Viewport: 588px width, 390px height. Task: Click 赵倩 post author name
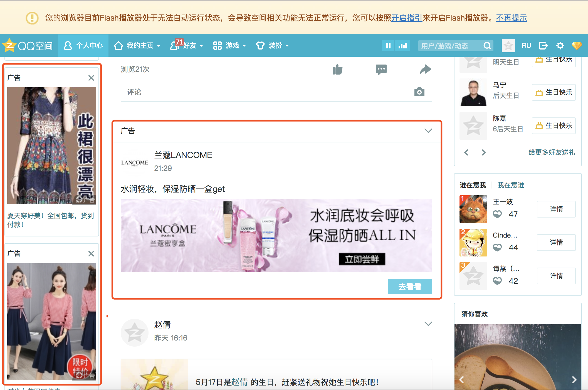(162, 325)
